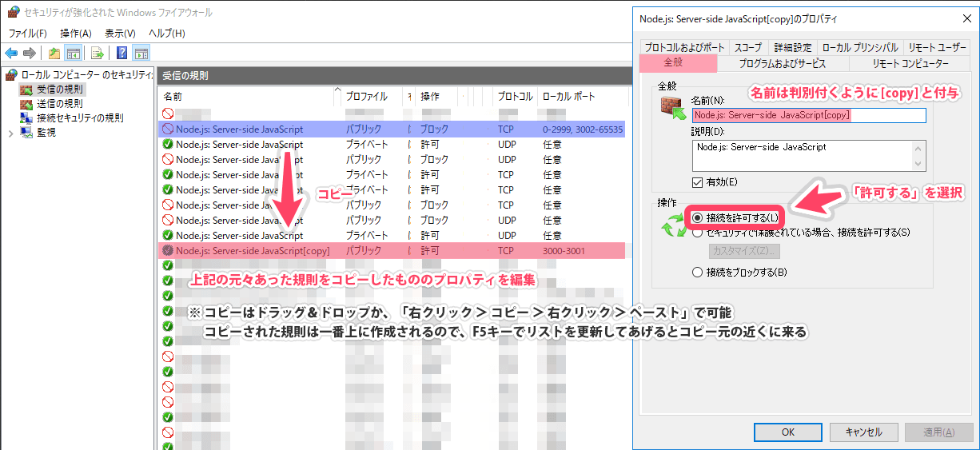Click the Back arrow toolbar icon
This screenshot has width=980, height=450.
[x=11, y=53]
